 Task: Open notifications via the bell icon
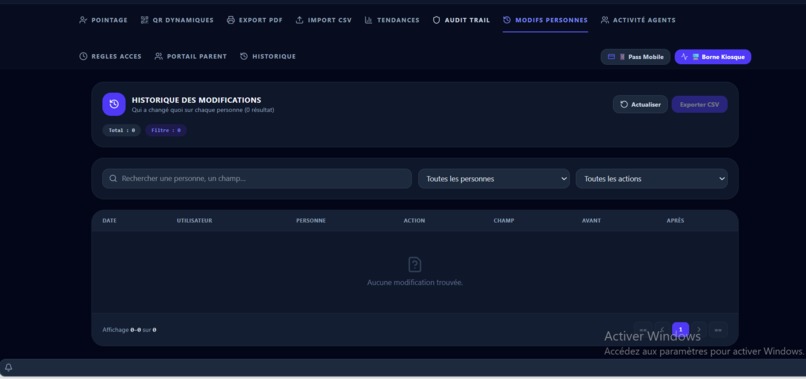[x=9, y=368]
